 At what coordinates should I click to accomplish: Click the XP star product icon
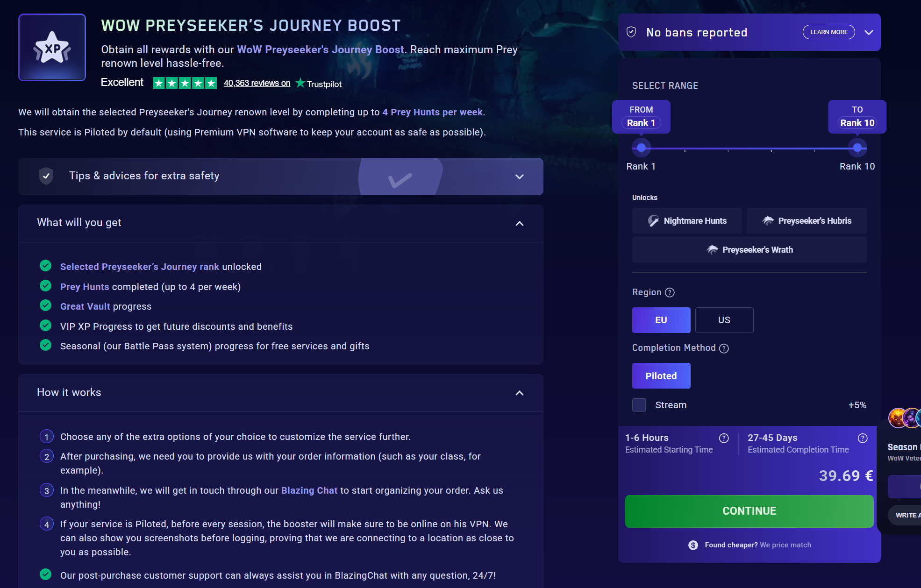click(52, 47)
